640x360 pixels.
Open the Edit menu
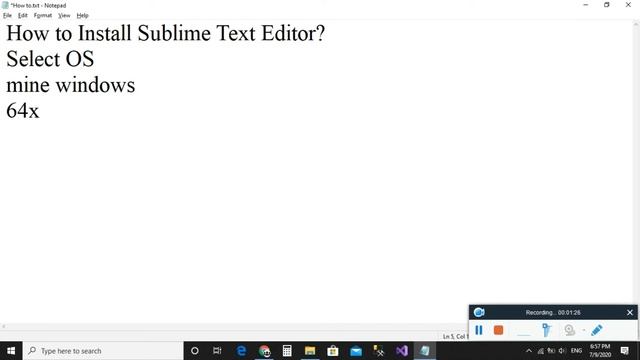(x=22, y=16)
